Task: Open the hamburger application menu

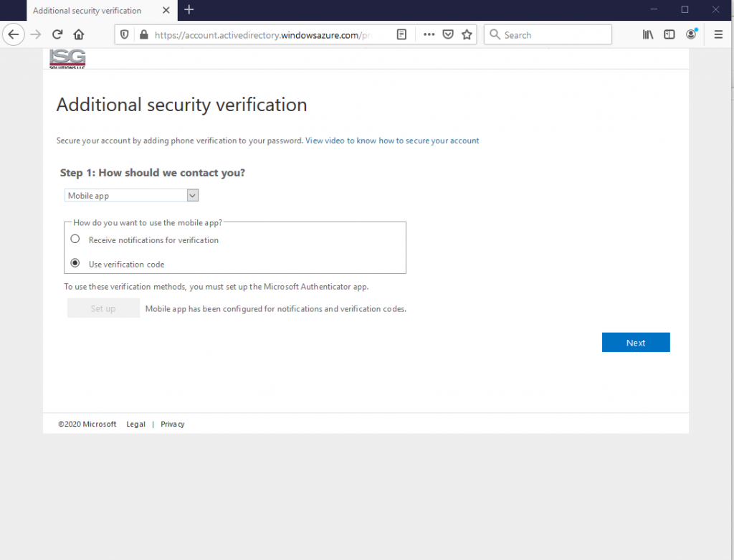Action: point(718,34)
